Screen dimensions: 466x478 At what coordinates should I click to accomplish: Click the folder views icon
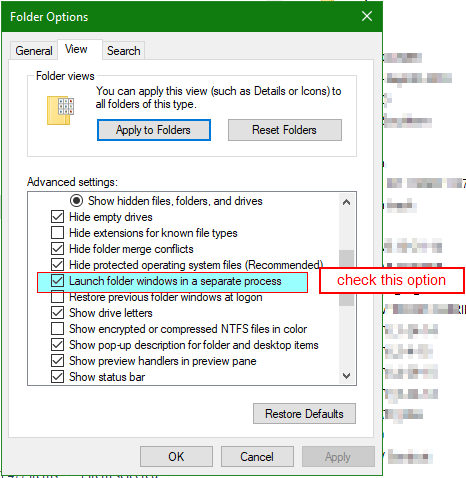pyautogui.click(x=60, y=110)
